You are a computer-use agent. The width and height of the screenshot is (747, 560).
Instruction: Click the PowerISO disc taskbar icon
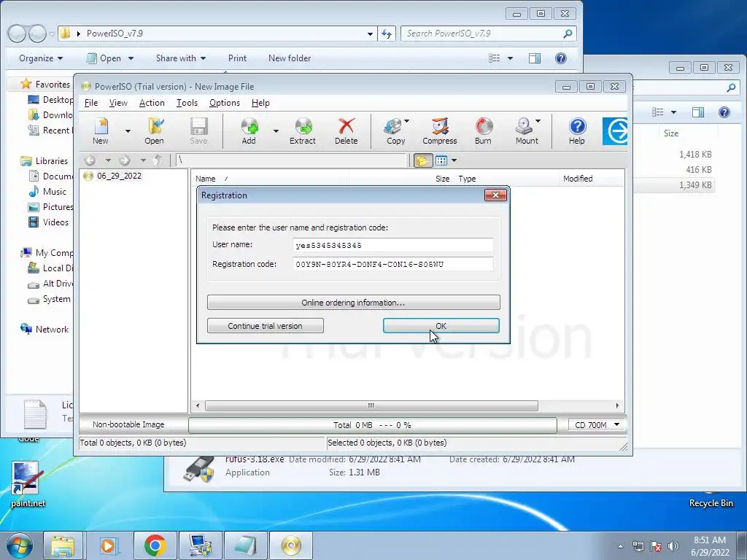click(x=291, y=545)
